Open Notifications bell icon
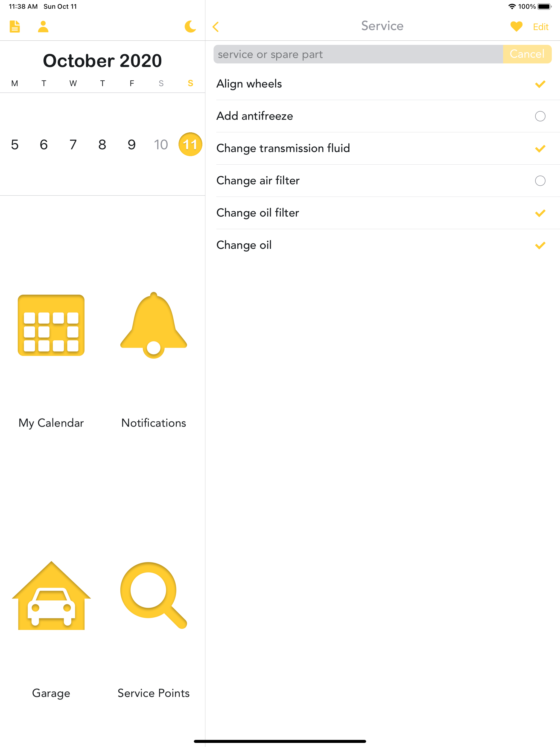 (x=154, y=325)
